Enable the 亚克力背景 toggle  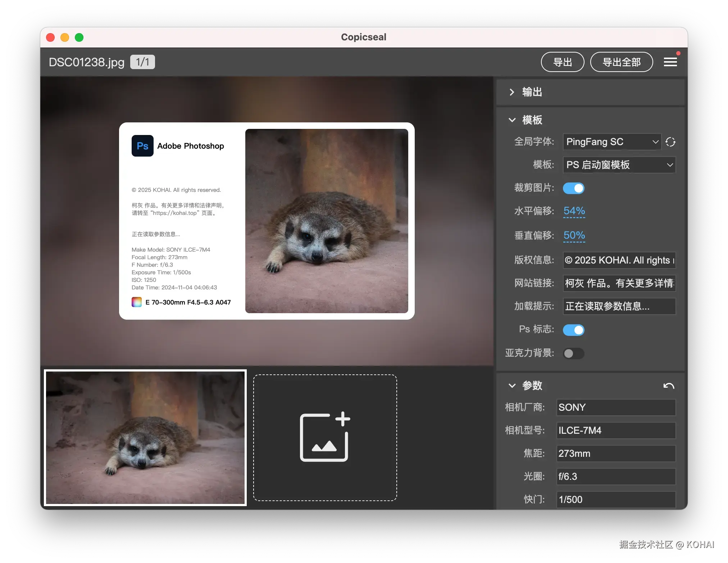tap(573, 353)
